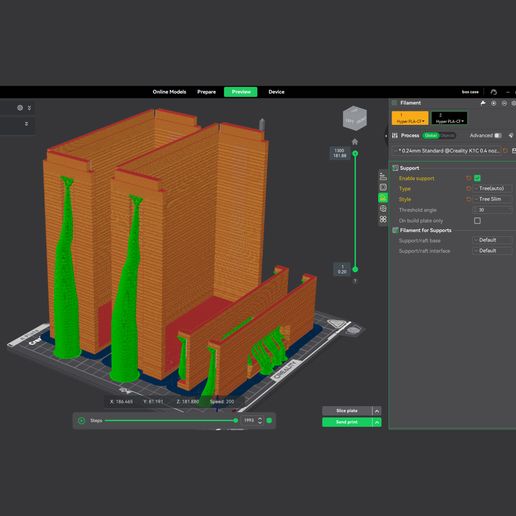
Task: Open the support Type dropdown Tree(auto)
Action: (493, 189)
